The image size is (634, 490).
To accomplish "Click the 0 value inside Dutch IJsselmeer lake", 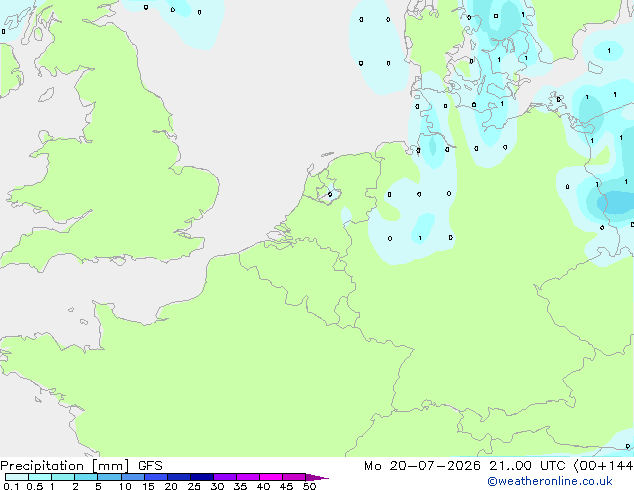I will click(330, 194).
